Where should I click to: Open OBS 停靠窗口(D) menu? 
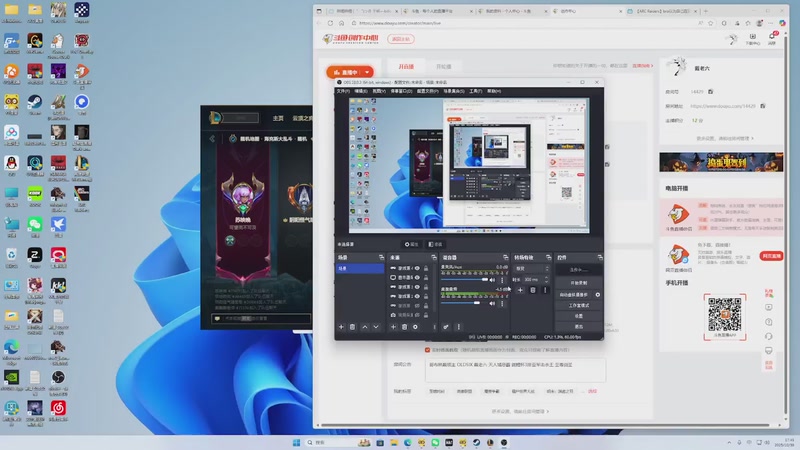(x=402, y=91)
